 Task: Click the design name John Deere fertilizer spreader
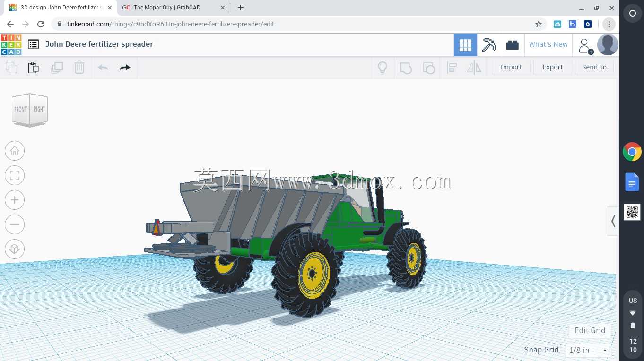(x=99, y=44)
